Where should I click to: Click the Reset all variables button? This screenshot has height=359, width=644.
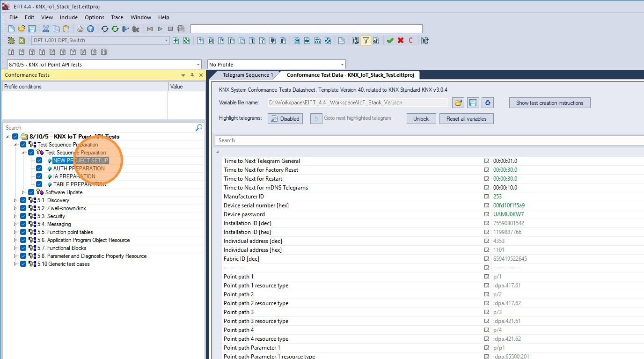click(x=466, y=119)
